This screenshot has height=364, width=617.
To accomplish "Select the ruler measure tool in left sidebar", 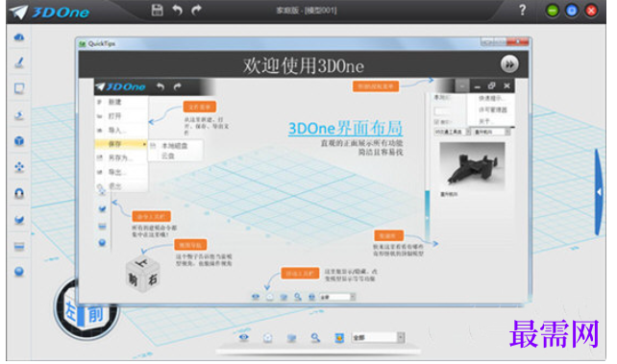I will 19,246.
